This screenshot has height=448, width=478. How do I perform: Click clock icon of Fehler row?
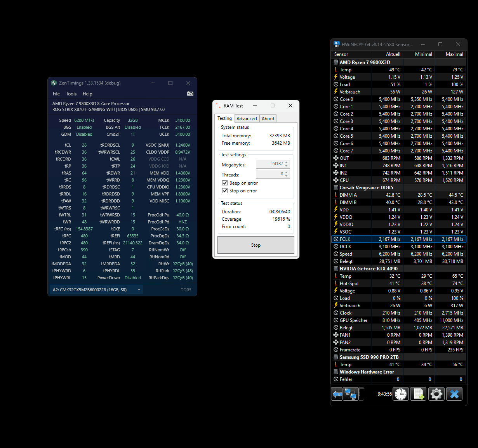(336, 379)
